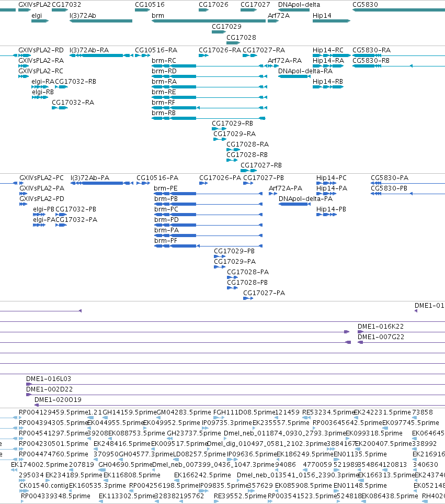Select the DNApol-delta gene glyph in the top track
The width and height of the screenshot is (445, 504).
coord(294,10)
